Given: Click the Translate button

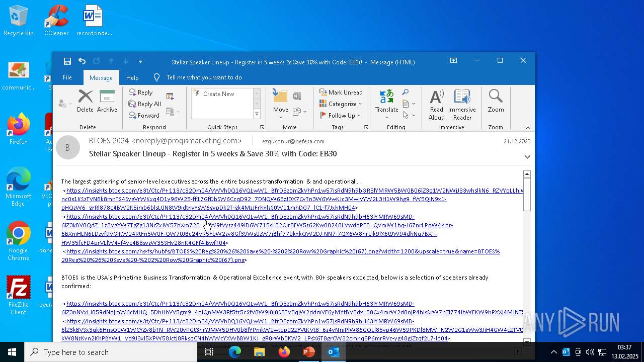Looking at the screenshot, I should pos(386,104).
